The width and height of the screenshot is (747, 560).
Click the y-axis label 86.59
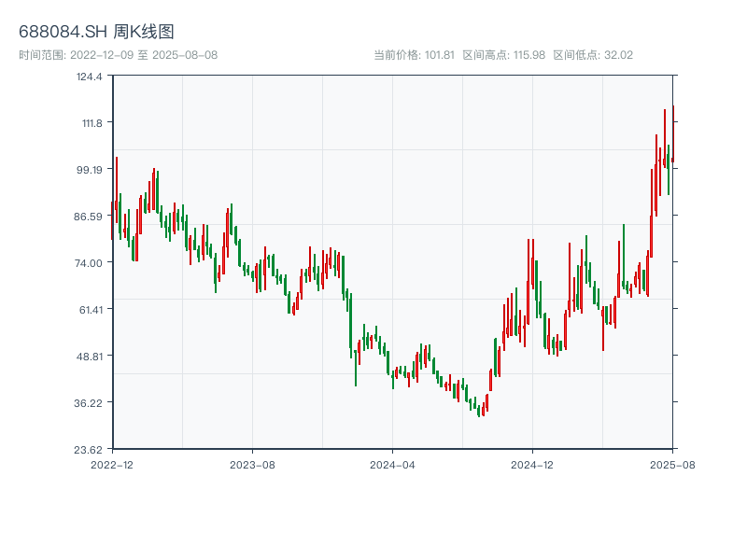coord(88,217)
